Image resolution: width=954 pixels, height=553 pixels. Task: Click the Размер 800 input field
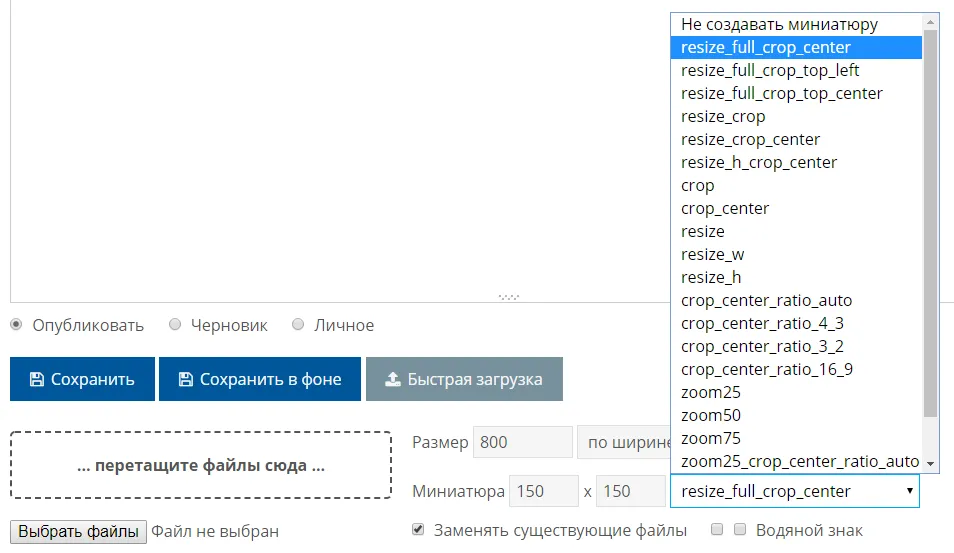523,442
